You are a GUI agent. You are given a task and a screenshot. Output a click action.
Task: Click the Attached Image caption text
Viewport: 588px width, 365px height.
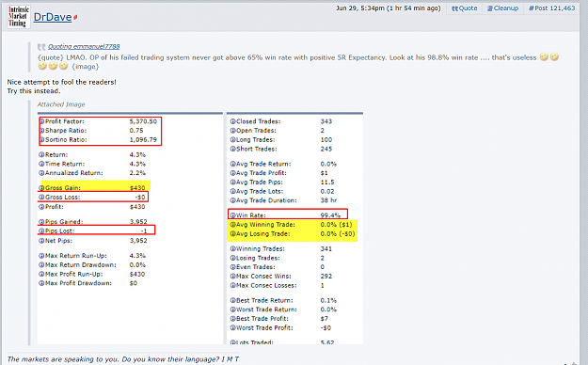[x=61, y=104]
